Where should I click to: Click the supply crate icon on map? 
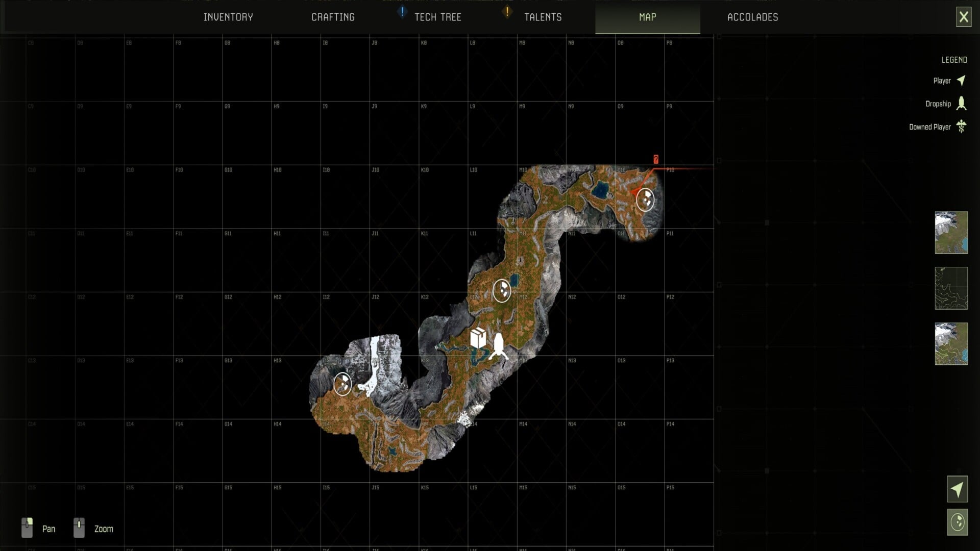point(478,338)
